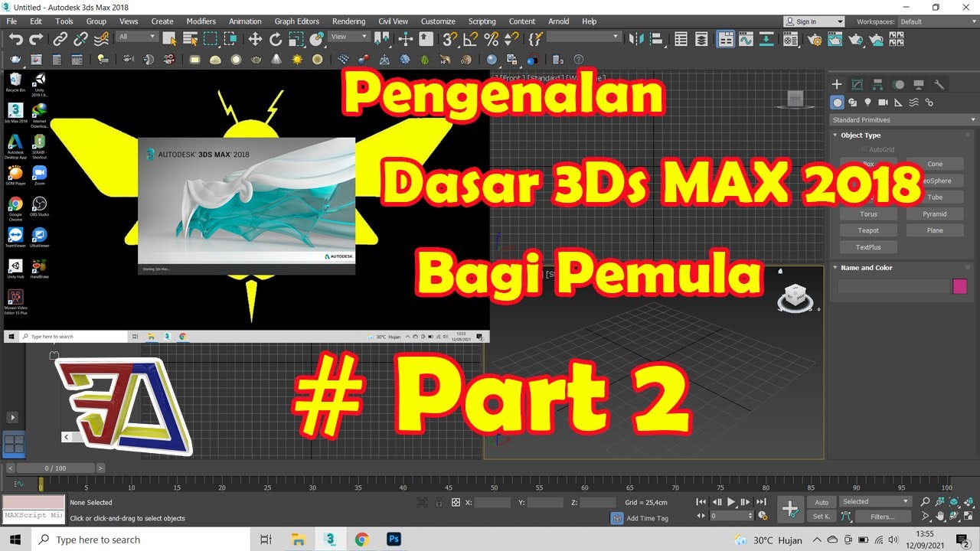980x551 pixels.
Task: Choose Rectangular Selection Region icon
Action: tap(210, 38)
